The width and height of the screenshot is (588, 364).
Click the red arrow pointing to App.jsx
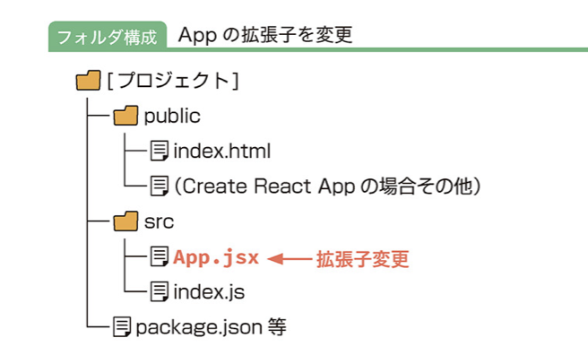tap(290, 258)
